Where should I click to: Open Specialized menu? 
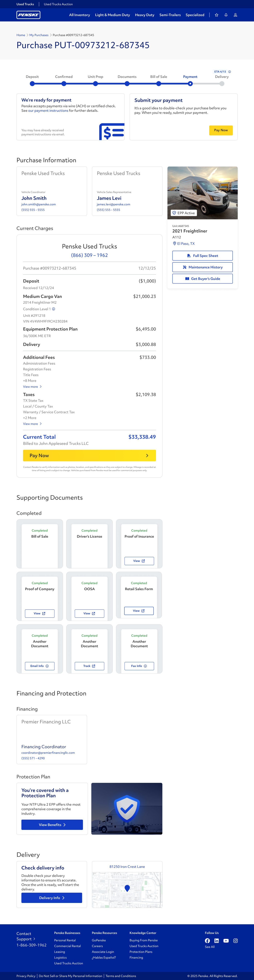(195, 15)
